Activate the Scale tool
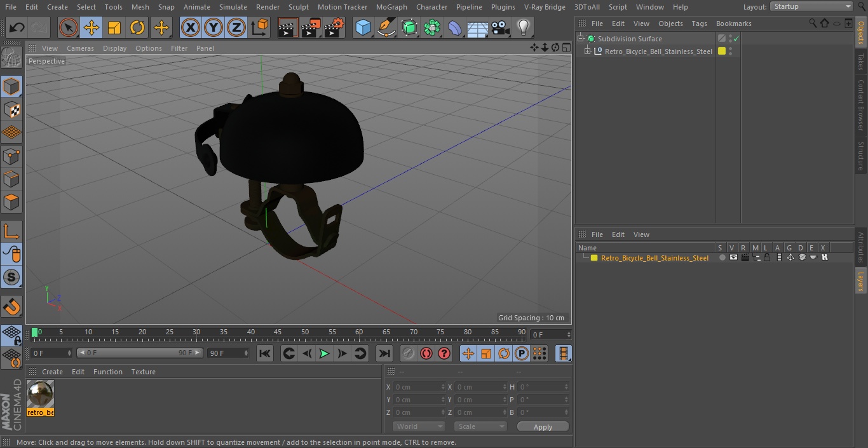This screenshot has height=448, width=868. coord(114,27)
